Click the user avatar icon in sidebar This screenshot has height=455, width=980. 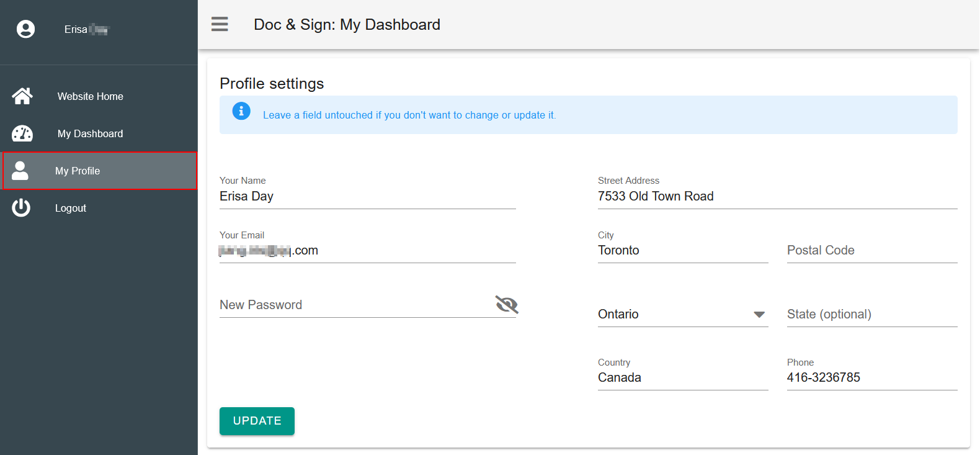pos(25,29)
